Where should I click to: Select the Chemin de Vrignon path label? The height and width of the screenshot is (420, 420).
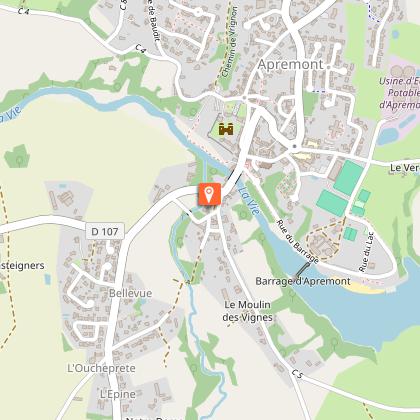230,42
